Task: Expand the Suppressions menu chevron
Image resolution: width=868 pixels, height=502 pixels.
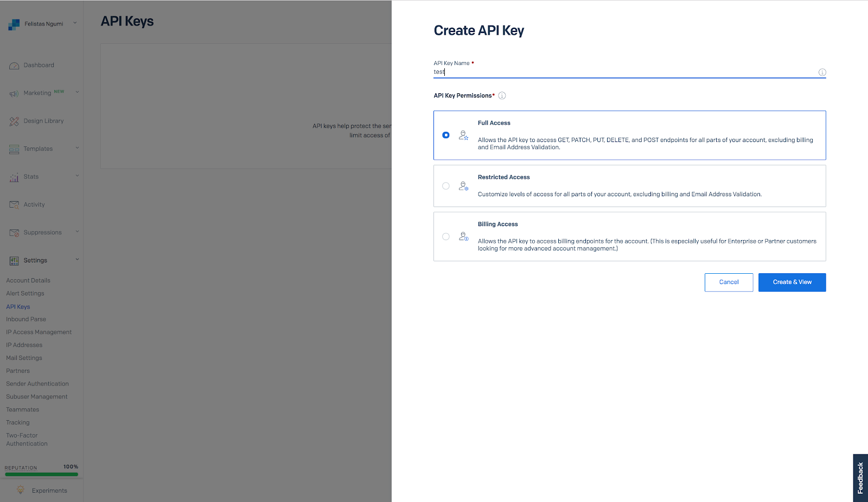Action: pos(77,231)
